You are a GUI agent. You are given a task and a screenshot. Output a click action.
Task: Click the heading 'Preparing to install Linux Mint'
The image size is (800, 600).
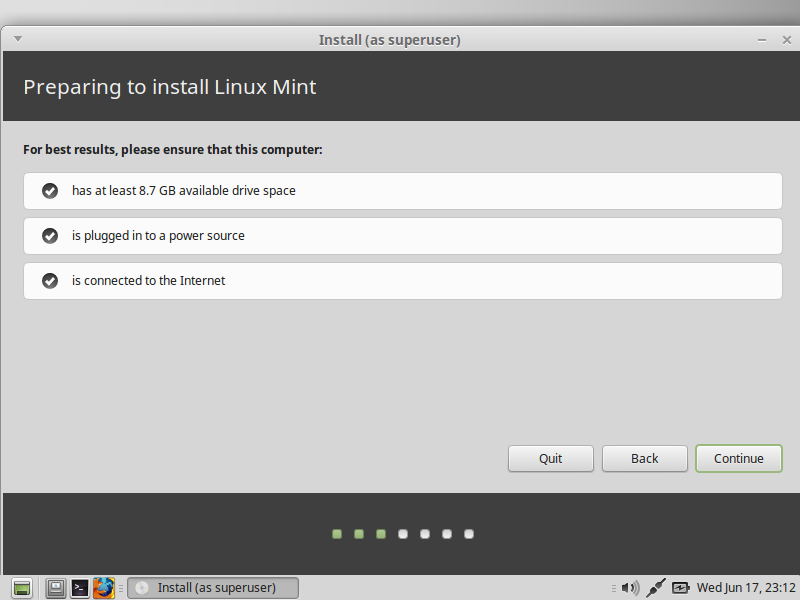(170, 87)
